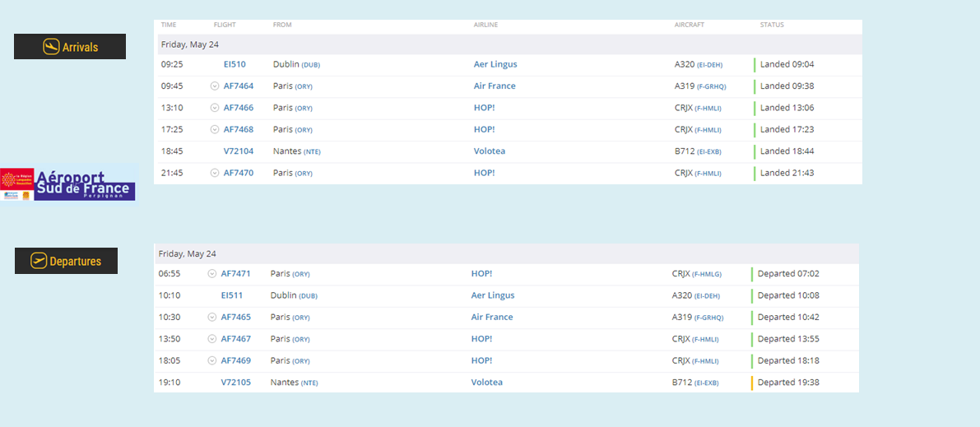Viewport: 980px width, 427px height.
Task: Expand codeshare details for arrival AF7464
Action: (x=215, y=86)
